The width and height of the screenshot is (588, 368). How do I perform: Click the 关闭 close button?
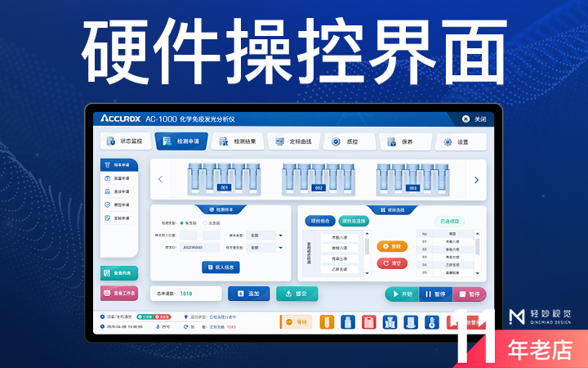(x=474, y=119)
